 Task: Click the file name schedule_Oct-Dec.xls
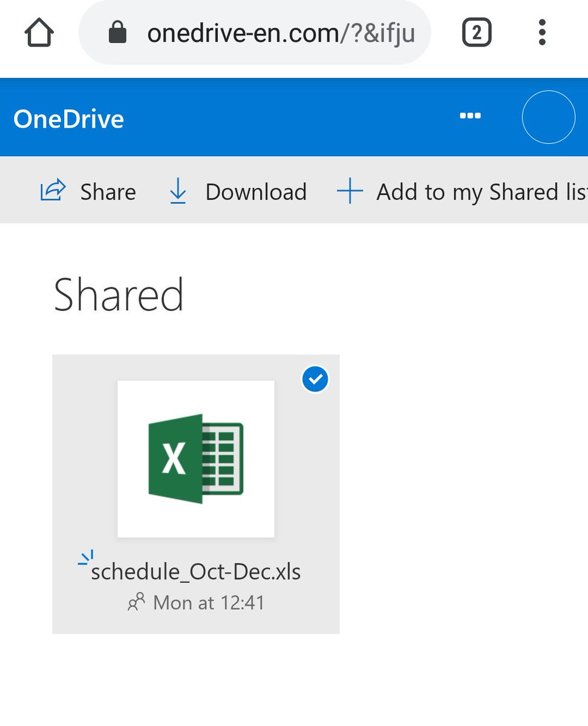(x=196, y=571)
